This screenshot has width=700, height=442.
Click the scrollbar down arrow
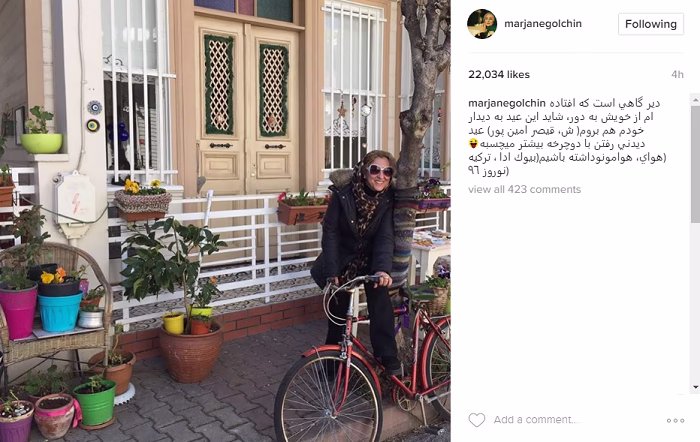696,387
